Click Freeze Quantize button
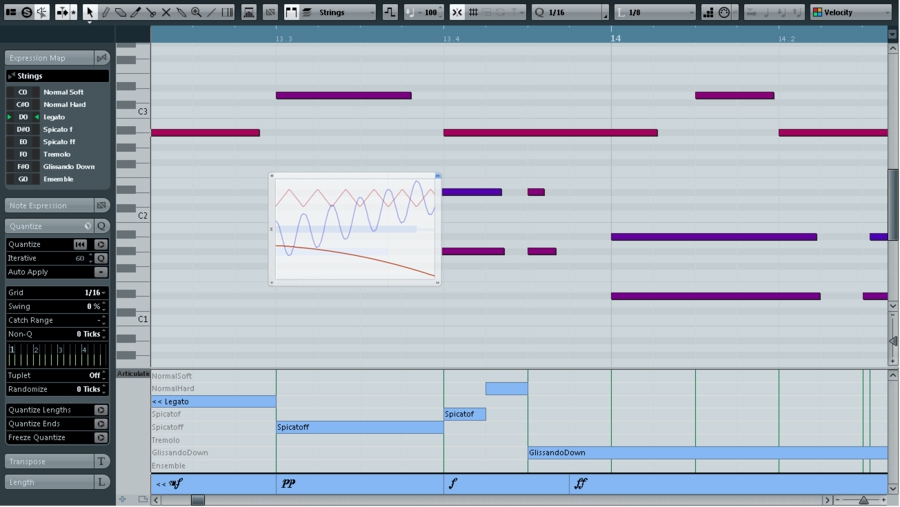900x507 pixels. 101,437
